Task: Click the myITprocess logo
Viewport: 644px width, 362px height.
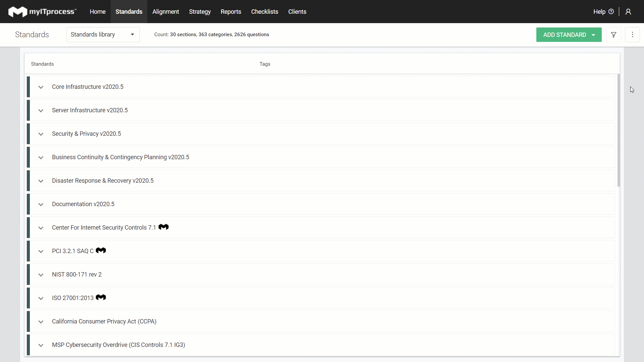Action: click(43, 12)
